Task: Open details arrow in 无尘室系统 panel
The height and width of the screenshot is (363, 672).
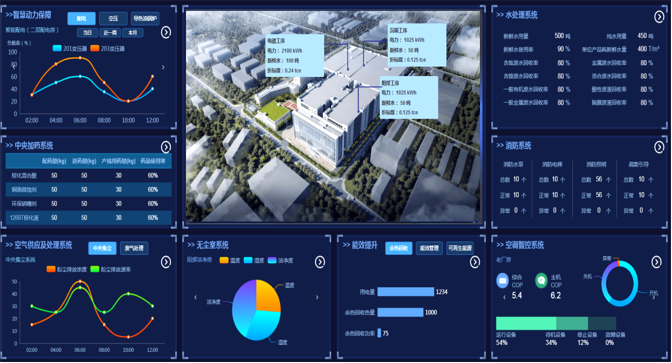Action: [x=320, y=262]
